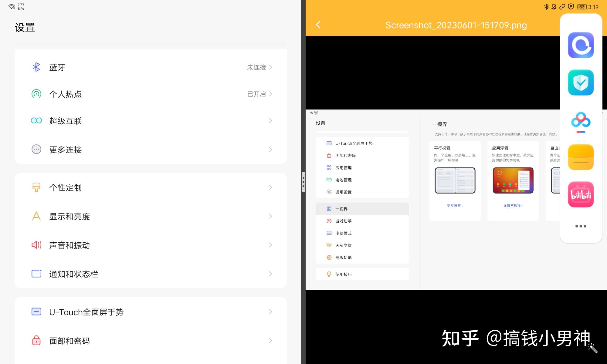Launch the yellow Notes app in the sidebar
Image resolution: width=607 pixels, height=364 pixels.
[x=581, y=157]
